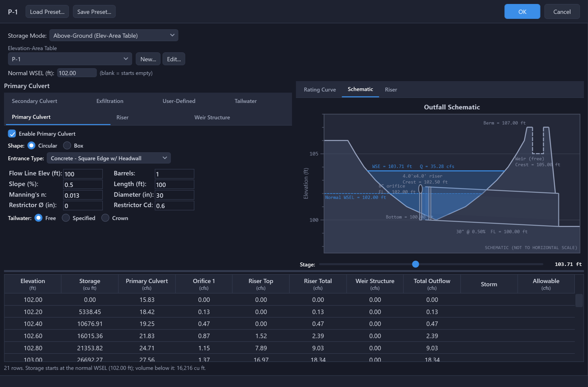Click the rating table vertical scrollbar
The image size is (588, 387).
coord(579,300)
